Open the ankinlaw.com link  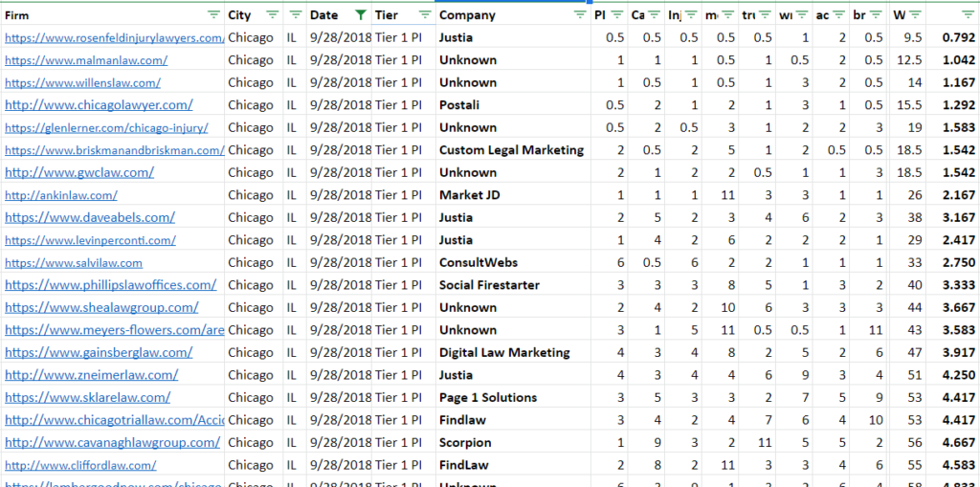click(61, 196)
